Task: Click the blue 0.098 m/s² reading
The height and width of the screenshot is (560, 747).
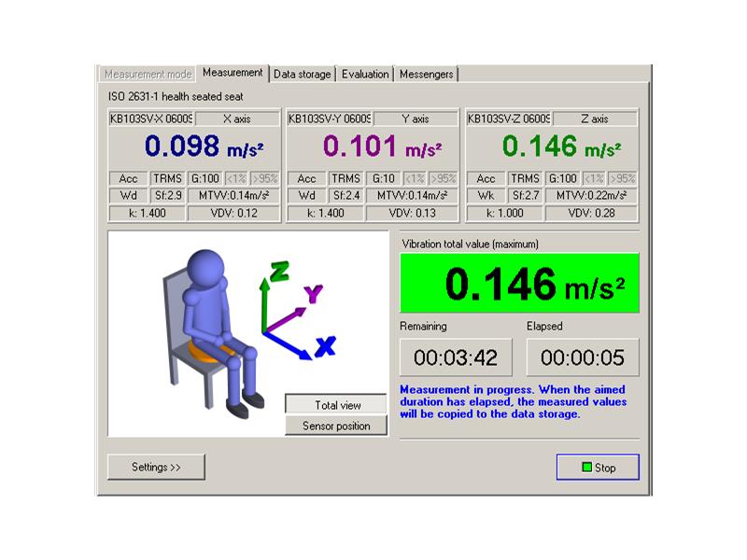Action: point(204,147)
